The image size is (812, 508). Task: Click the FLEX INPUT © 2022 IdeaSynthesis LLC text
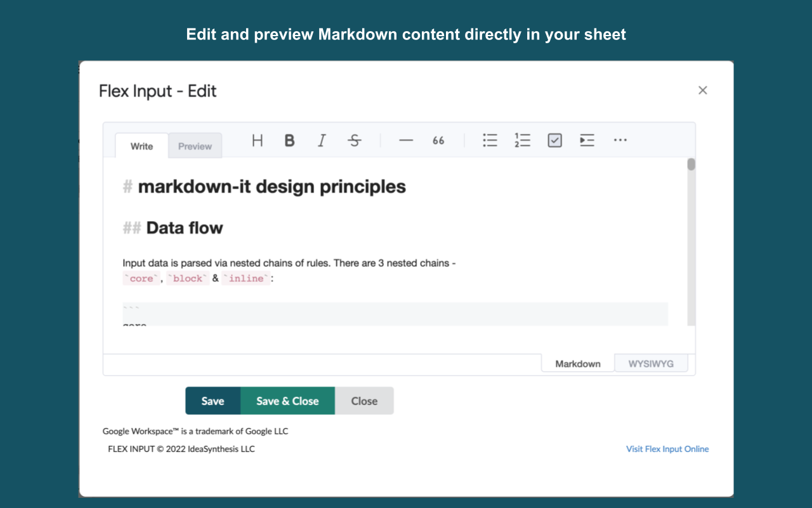[181, 449]
